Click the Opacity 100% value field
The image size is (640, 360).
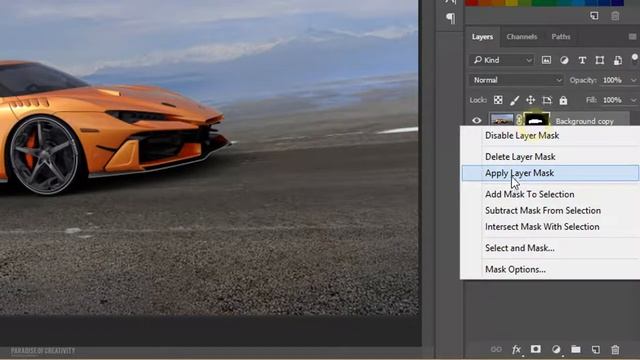(612, 80)
